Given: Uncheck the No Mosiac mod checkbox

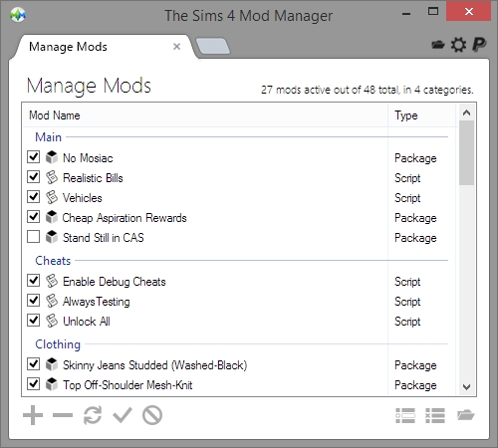Looking at the screenshot, I should 33,157.
